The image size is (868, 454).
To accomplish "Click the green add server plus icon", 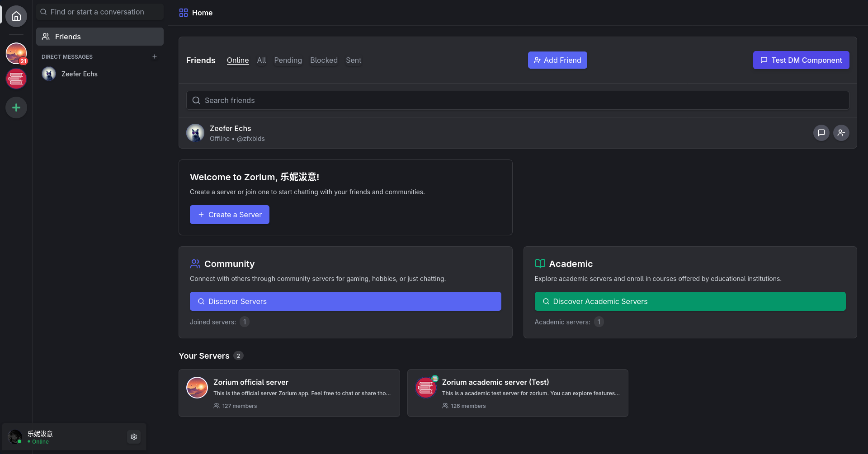I will (16, 108).
